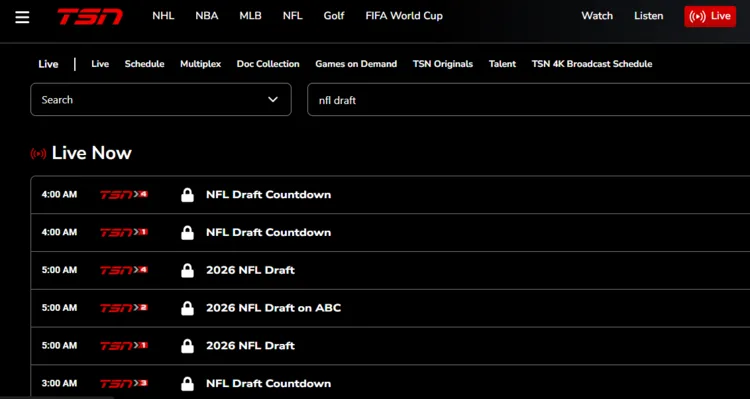
Task: Open NFL Draft Countdown on TSN4
Action: pos(268,195)
